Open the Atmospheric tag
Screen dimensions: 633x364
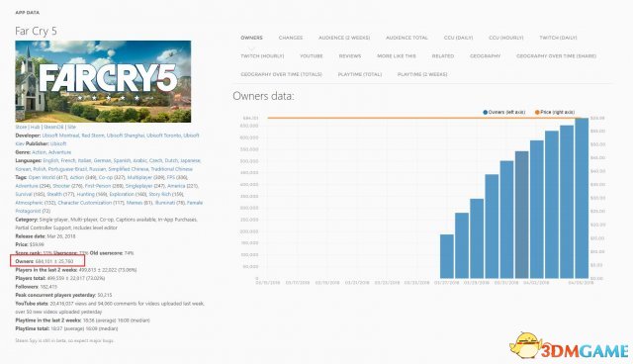29,203
